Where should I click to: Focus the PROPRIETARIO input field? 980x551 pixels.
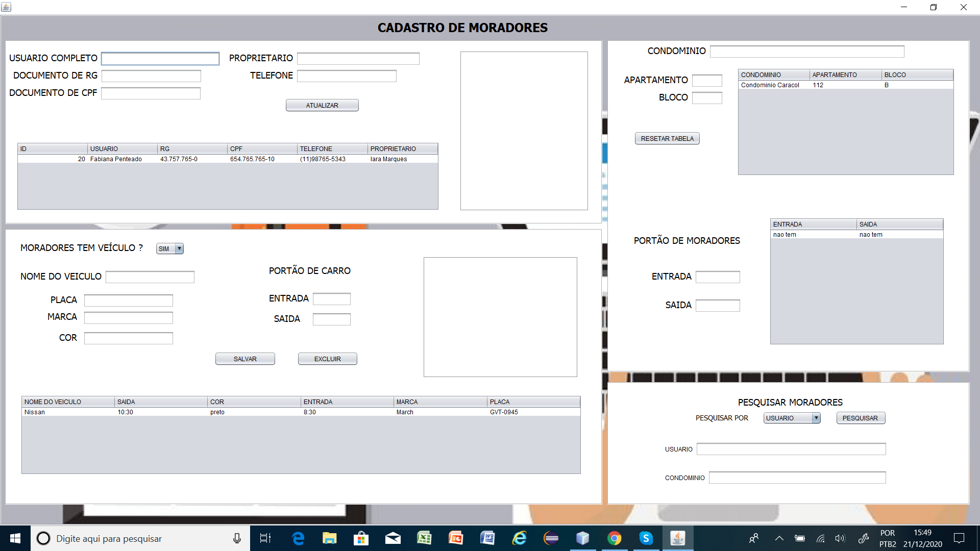pos(358,59)
